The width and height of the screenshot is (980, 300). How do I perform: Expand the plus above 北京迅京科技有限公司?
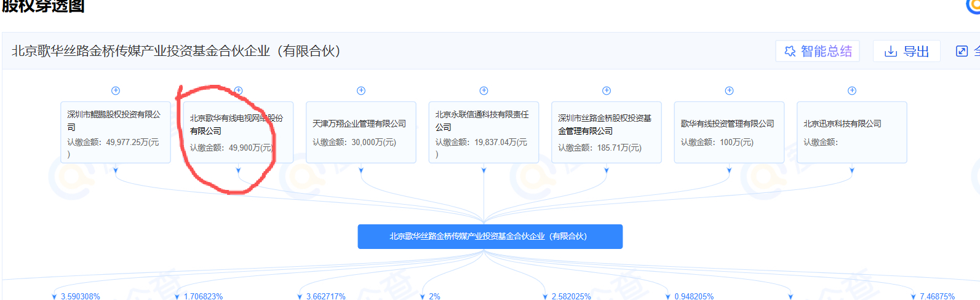(852, 90)
